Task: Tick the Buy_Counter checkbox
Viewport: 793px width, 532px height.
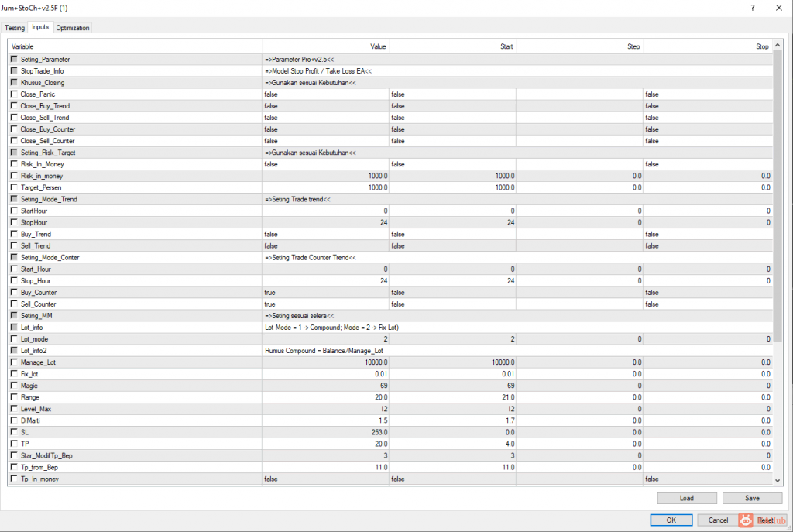Action: [x=14, y=292]
